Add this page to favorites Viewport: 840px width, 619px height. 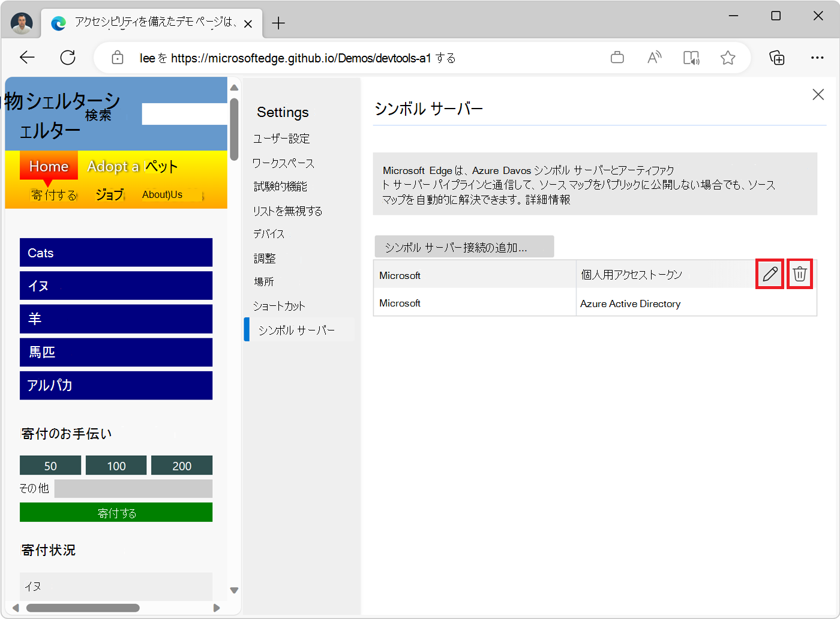728,57
